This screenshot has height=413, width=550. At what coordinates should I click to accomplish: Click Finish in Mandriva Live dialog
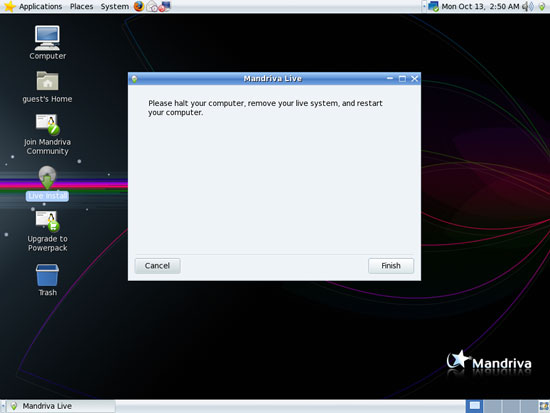click(x=391, y=266)
